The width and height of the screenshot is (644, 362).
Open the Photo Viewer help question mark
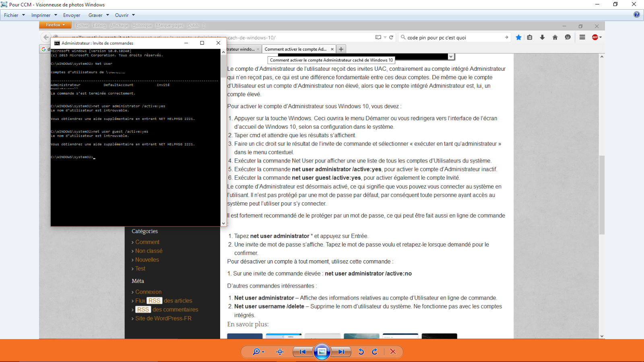[x=636, y=14]
